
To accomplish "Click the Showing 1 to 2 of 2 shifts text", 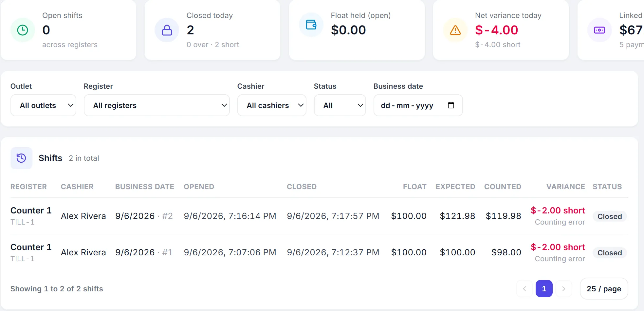I will click(57, 289).
